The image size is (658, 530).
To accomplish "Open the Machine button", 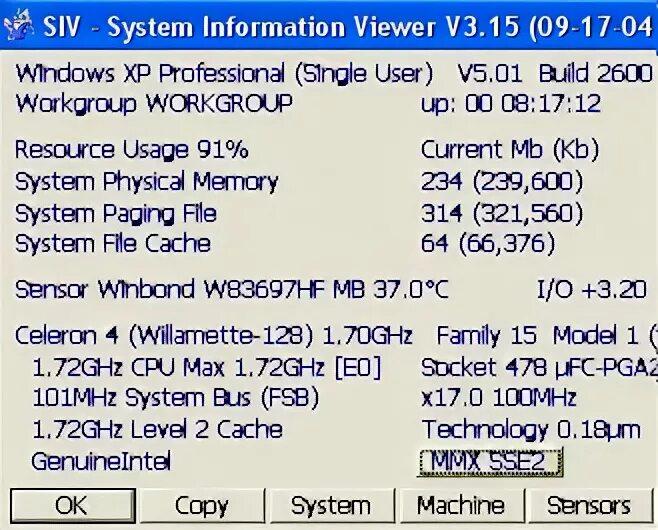I will [461, 505].
